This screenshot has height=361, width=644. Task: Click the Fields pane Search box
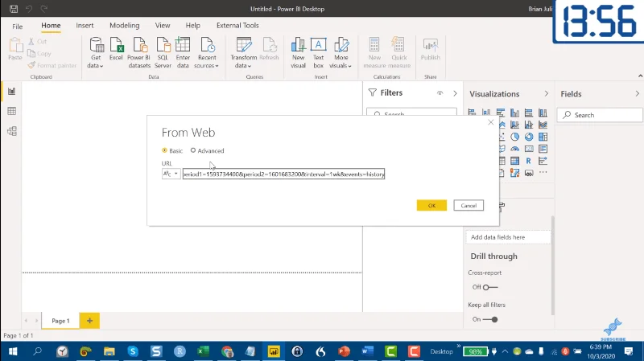tap(600, 115)
